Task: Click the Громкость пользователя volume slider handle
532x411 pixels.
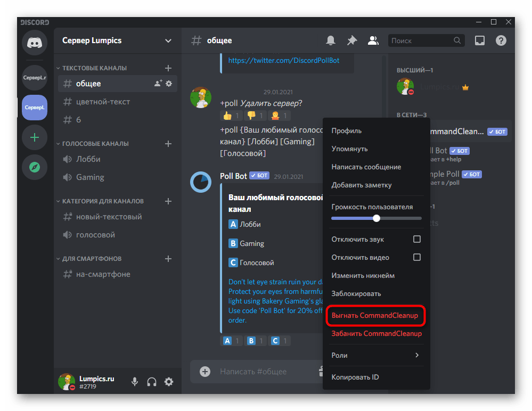Action: [377, 218]
